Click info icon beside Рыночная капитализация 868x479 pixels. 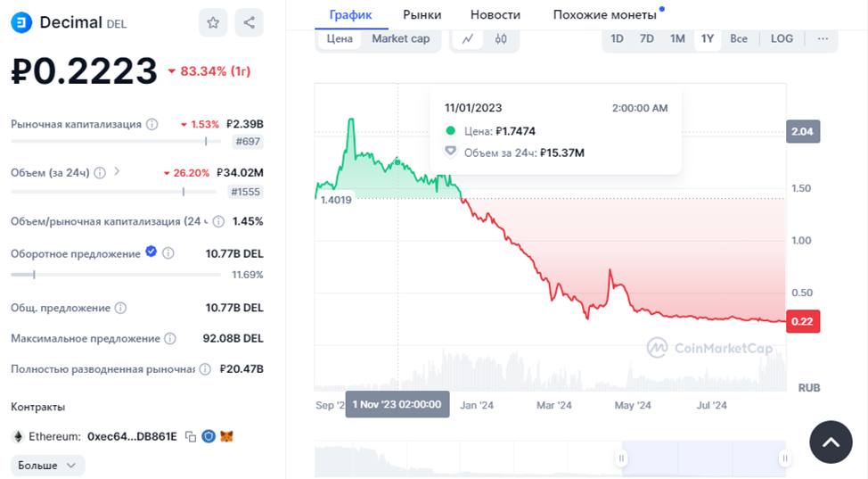(x=152, y=124)
